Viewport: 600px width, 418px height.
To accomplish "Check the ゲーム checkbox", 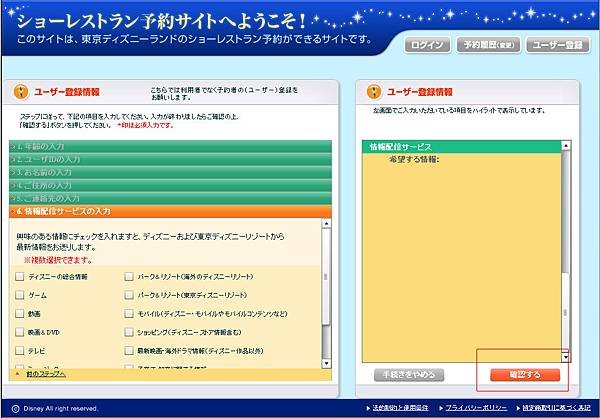I will click(x=20, y=295).
